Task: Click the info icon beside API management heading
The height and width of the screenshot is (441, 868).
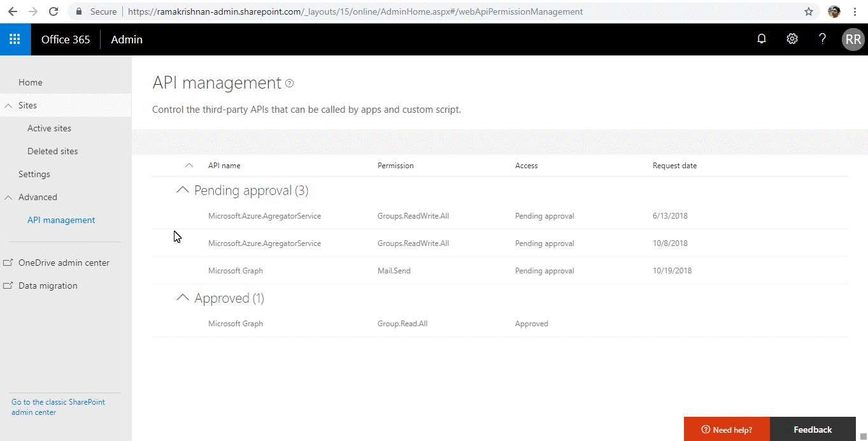Action: [x=290, y=83]
